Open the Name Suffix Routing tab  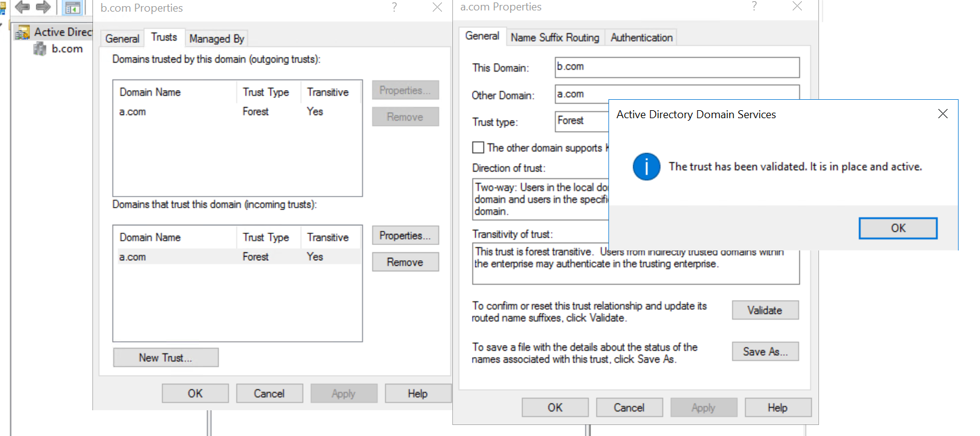555,37
